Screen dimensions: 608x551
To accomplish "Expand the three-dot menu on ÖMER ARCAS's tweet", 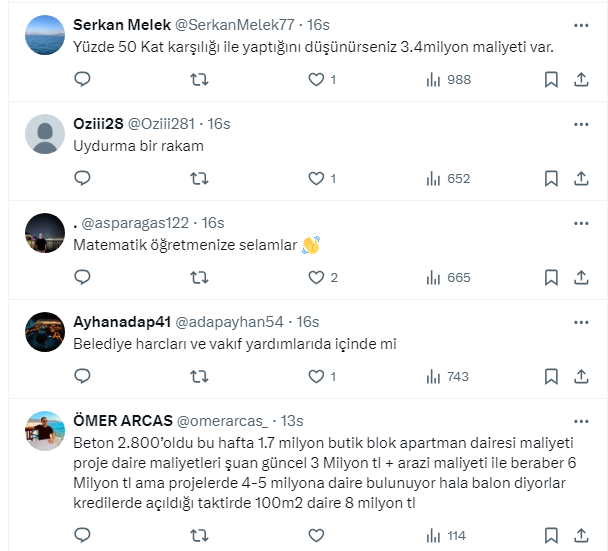I will [x=581, y=420].
